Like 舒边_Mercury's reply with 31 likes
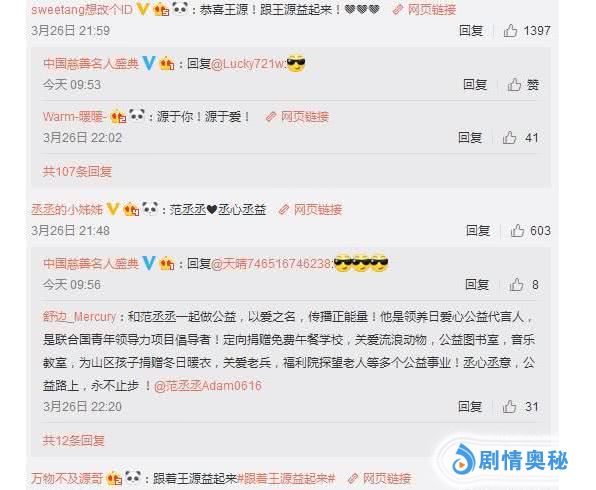Screen dimensions: 596x490 [509, 407]
